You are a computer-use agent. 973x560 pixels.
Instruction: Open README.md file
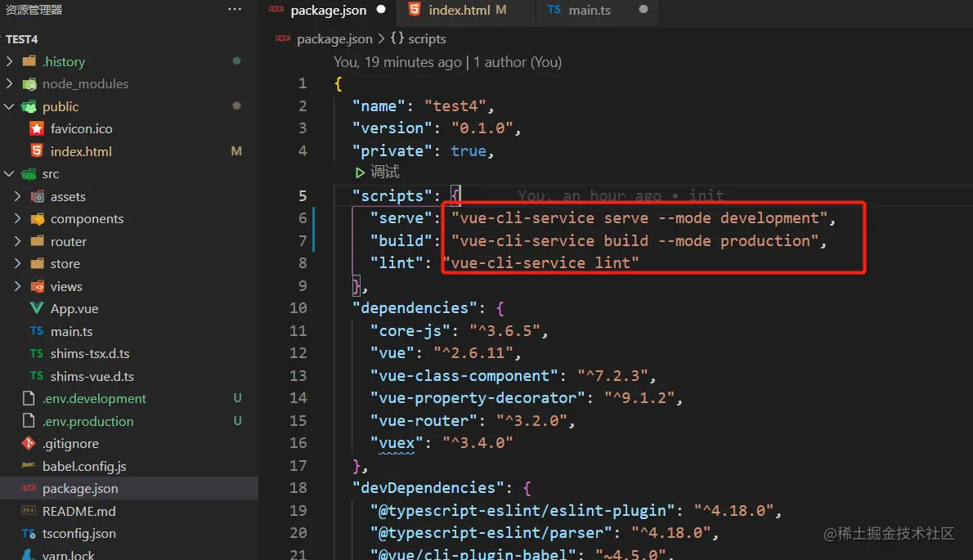point(129,510)
